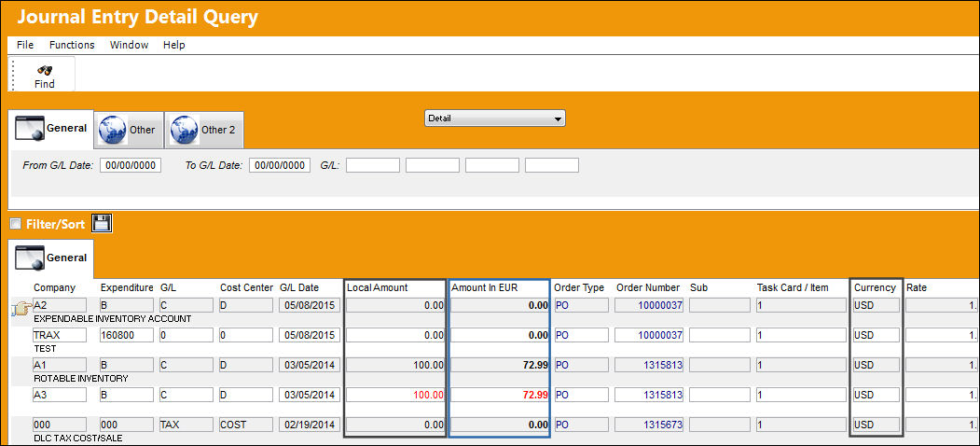Switch to the Other tab
The height and width of the screenshot is (446, 980).
(129, 130)
